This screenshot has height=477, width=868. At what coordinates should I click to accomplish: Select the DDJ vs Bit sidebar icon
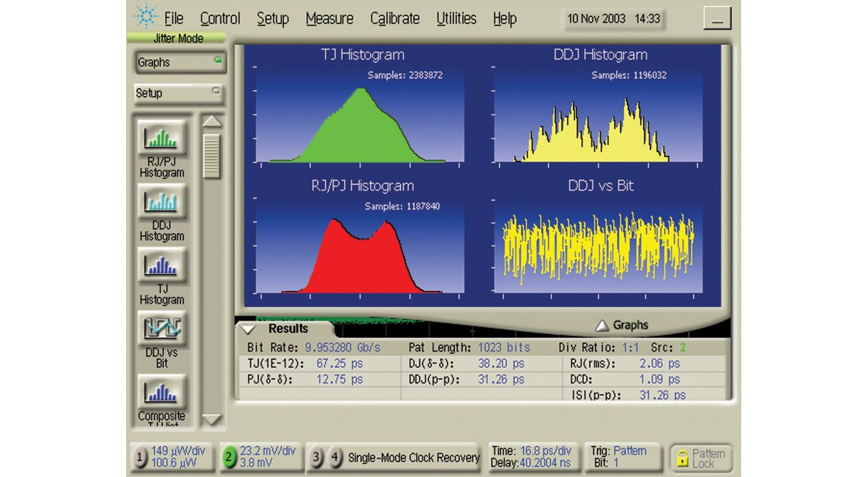coord(162,329)
